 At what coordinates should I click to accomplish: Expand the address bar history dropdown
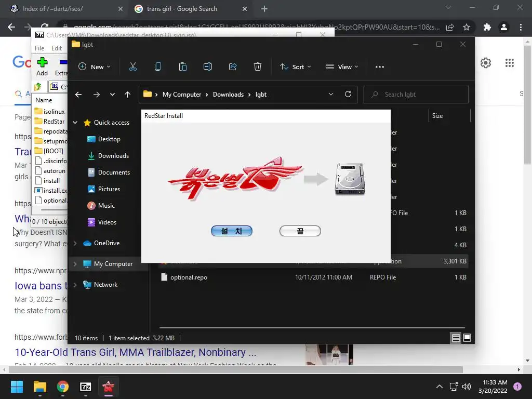pos(331,95)
